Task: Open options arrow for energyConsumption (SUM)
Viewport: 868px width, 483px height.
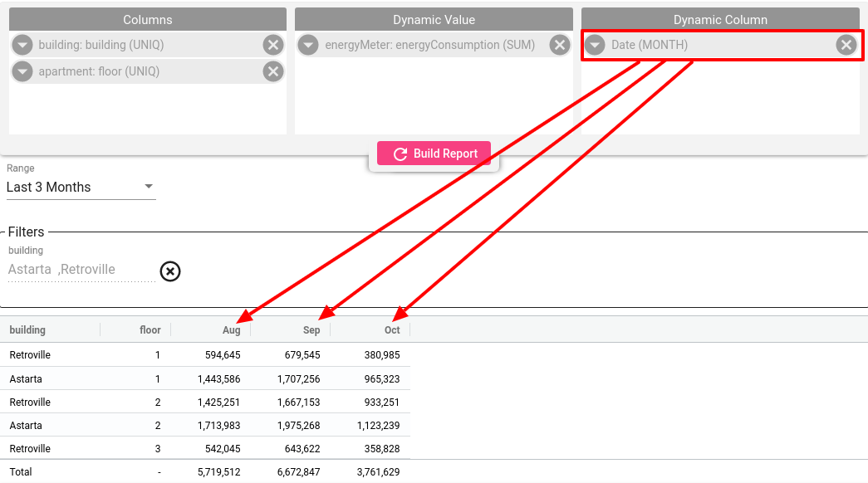Action: [x=308, y=45]
